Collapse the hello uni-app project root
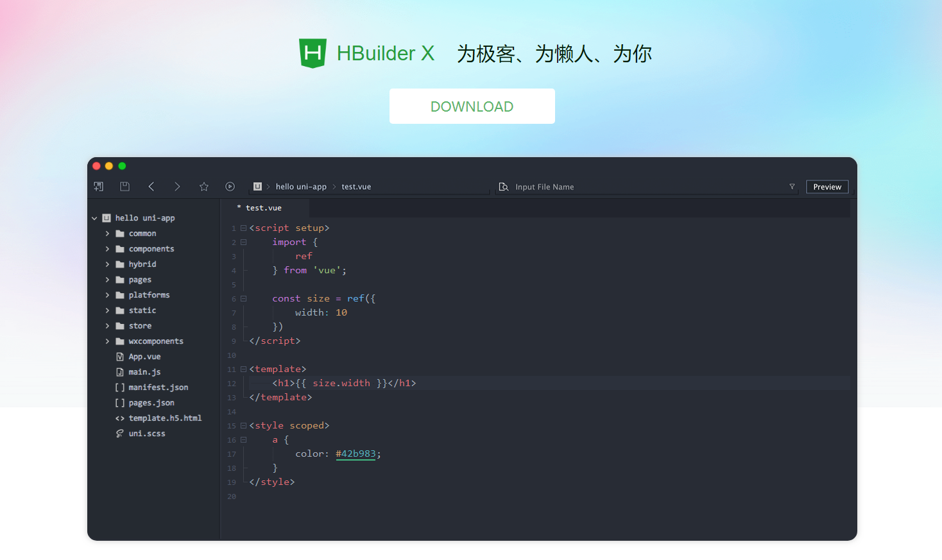The height and width of the screenshot is (560, 942). click(x=94, y=218)
